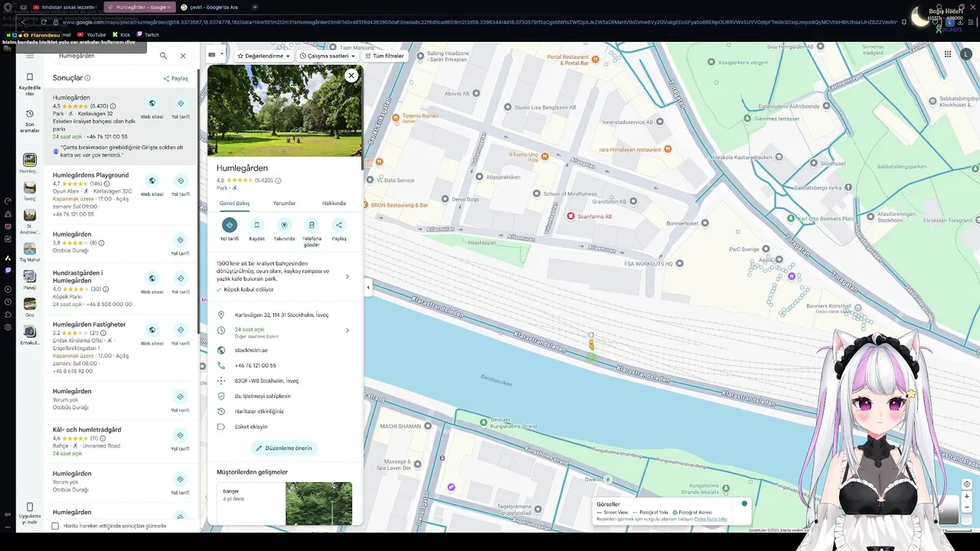Open Kick bookmark in bookmarks bar
980x551 pixels.
pyautogui.click(x=121, y=34)
